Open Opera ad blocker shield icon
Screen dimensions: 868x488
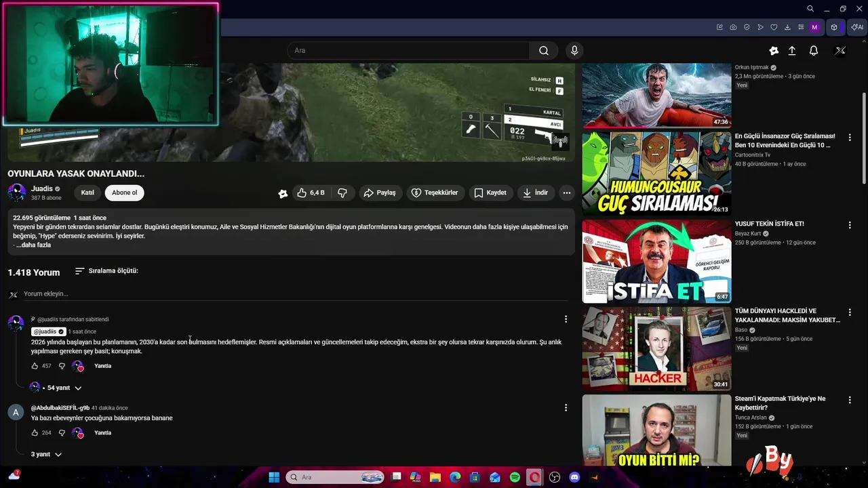click(747, 27)
